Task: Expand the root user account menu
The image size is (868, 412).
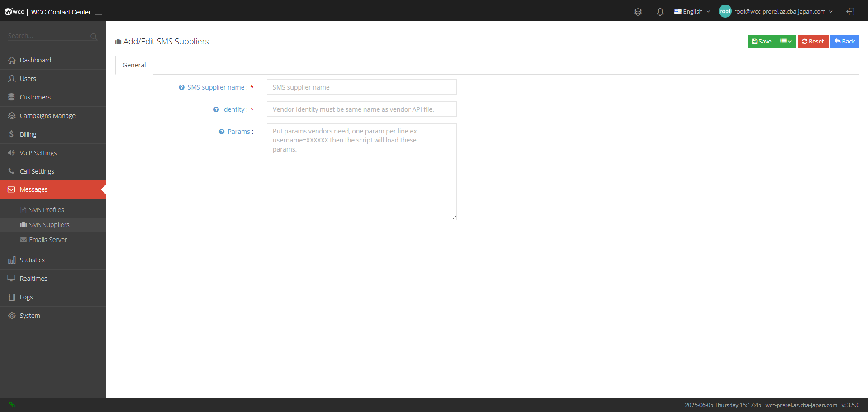Action: point(783,12)
